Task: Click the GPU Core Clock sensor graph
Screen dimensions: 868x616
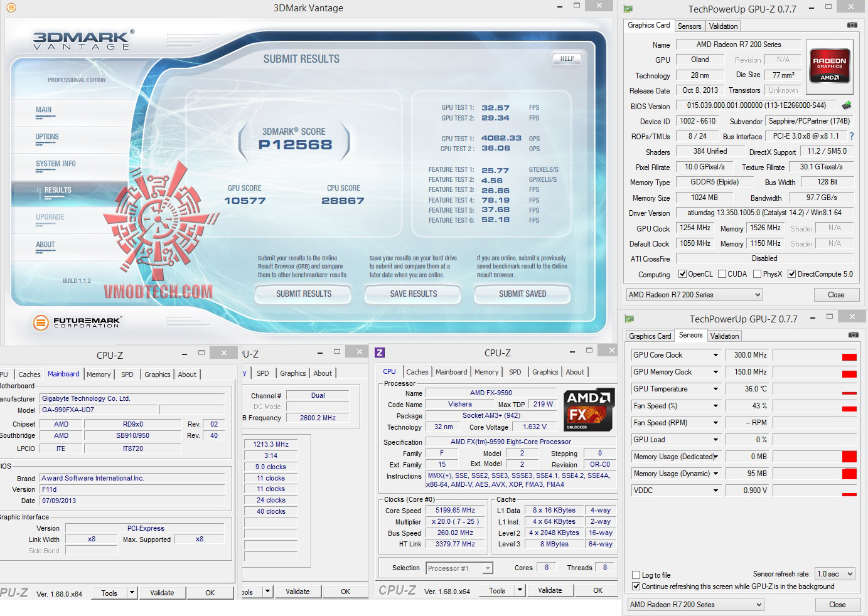Action: [815, 355]
